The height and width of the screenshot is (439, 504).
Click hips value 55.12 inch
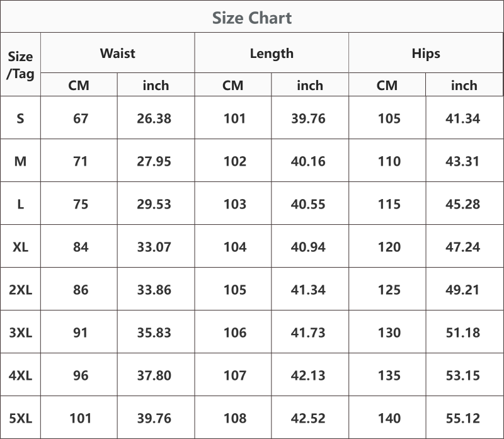point(462,418)
